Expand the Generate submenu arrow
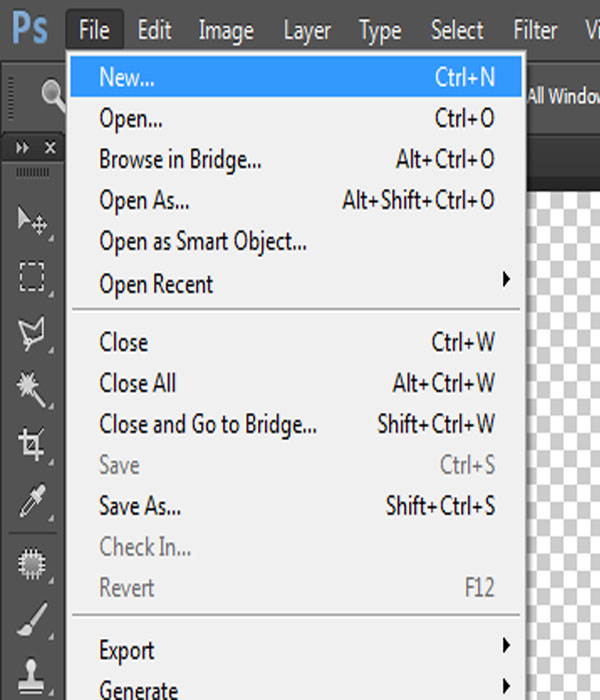 click(x=506, y=686)
